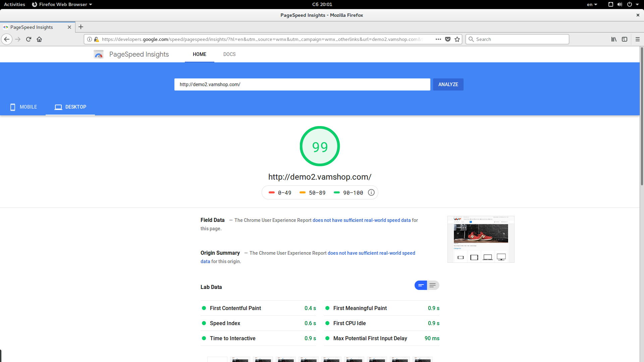Open Field Data insufficient speed data link
The image size is (644, 362).
coord(361,220)
